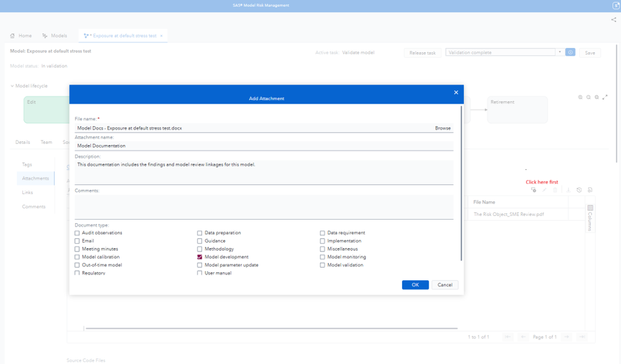Click the File Name column header
Image resolution: width=621 pixels, height=364 pixels.
pyautogui.click(x=484, y=202)
